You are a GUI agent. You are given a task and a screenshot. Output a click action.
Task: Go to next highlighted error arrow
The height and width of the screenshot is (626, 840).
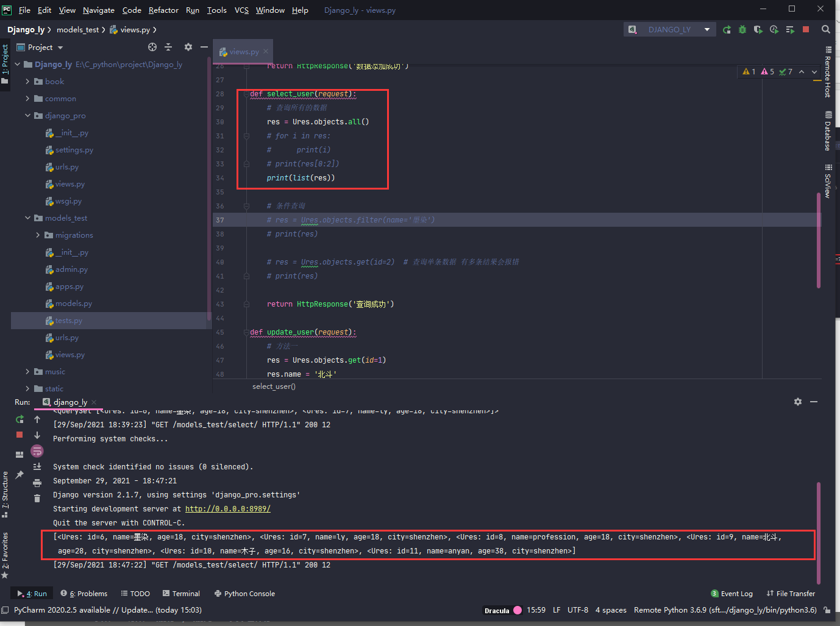click(x=814, y=72)
